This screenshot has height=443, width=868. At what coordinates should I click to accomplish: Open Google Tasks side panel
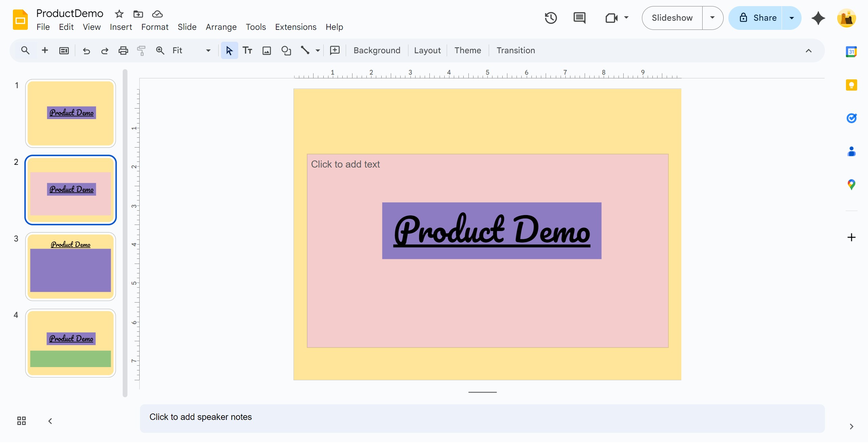[851, 118]
